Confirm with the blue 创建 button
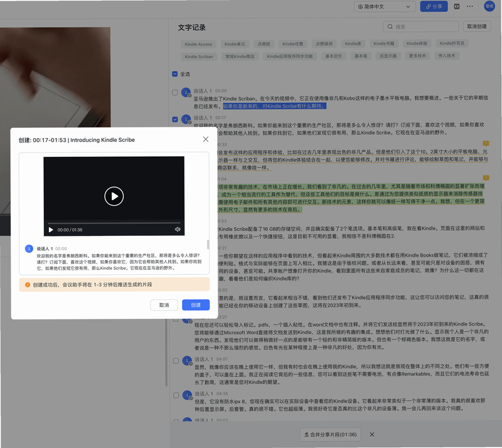Viewport: 502px width, 448px height. click(196, 305)
